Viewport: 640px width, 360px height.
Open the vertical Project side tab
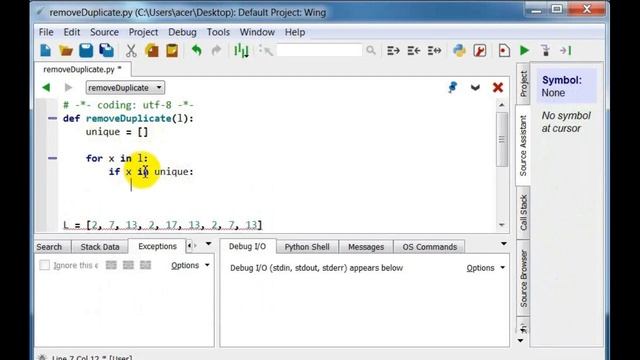523,84
